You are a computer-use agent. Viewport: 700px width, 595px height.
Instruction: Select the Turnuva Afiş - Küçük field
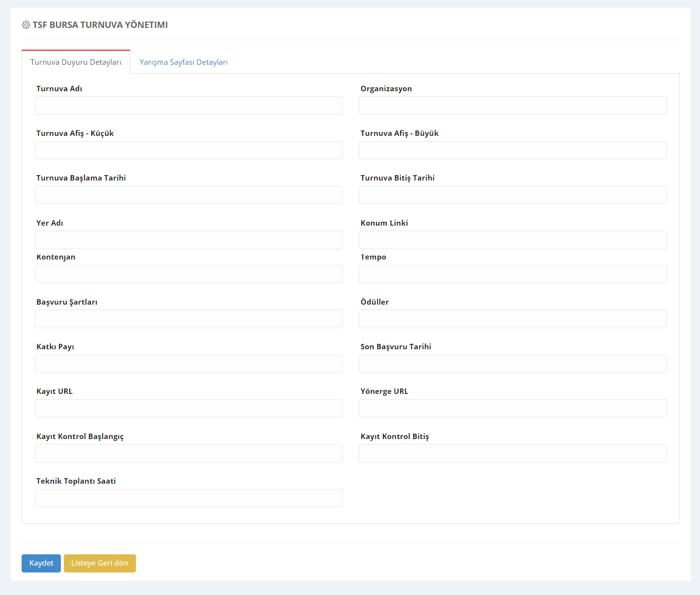[x=188, y=151]
